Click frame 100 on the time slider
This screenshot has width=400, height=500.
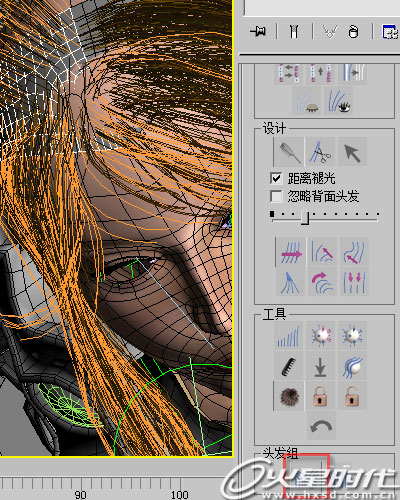(180, 495)
